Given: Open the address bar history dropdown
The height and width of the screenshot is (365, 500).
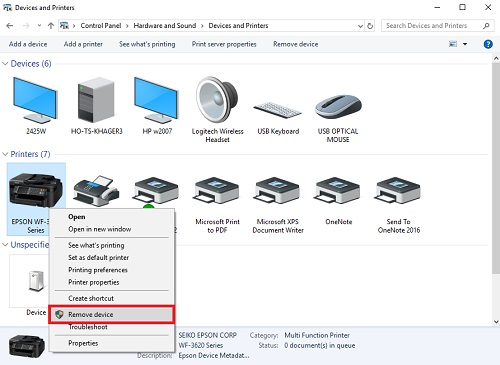Looking at the screenshot, I should [360, 26].
